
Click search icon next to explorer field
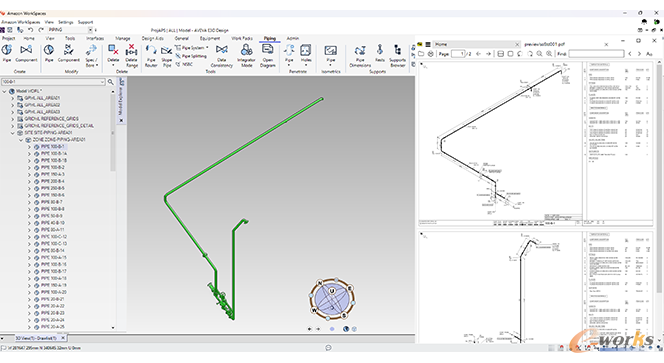pyautogui.click(x=111, y=82)
